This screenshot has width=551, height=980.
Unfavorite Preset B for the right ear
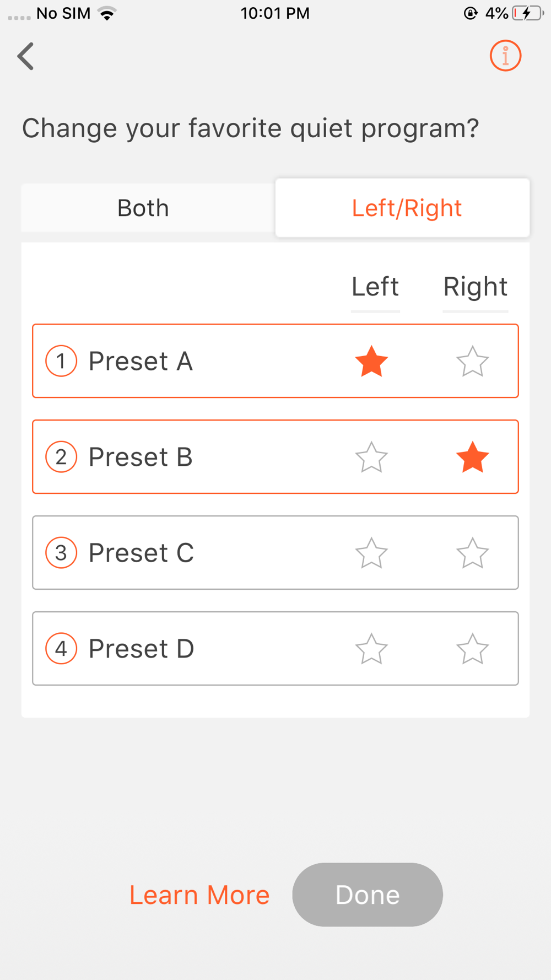472,457
